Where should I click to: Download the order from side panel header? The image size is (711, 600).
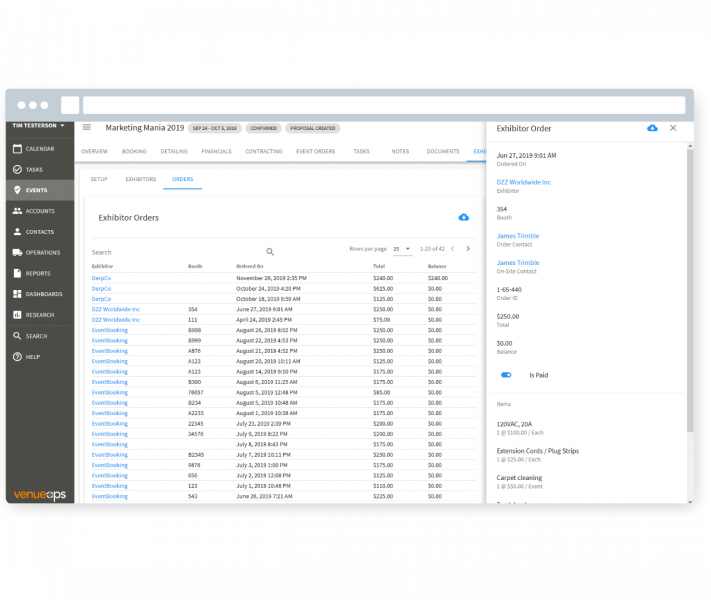click(652, 128)
